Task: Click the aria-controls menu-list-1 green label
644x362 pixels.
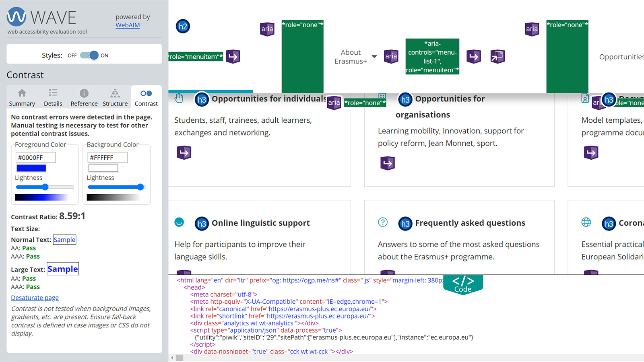Action: [x=432, y=57]
